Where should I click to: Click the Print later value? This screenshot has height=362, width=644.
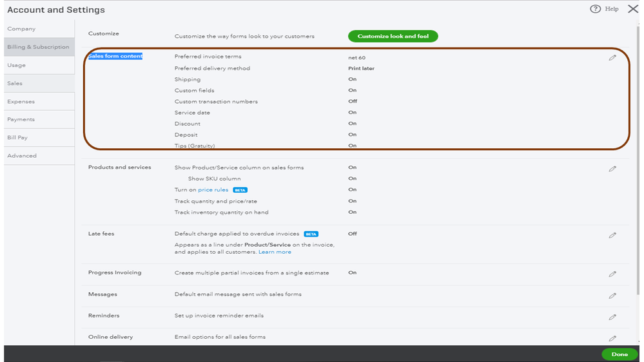pos(361,68)
